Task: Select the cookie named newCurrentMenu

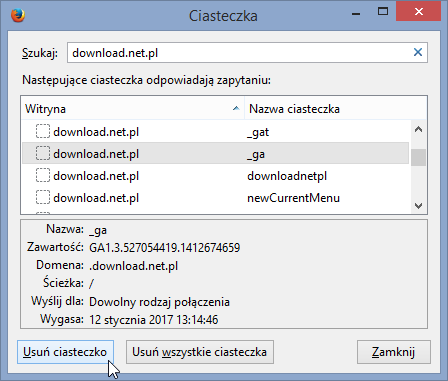Action: click(x=293, y=198)
